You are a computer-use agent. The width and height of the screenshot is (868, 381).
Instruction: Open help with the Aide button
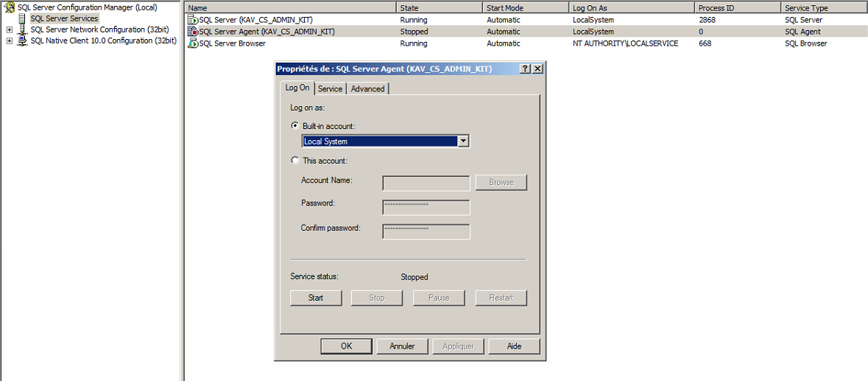pos(515,346)
